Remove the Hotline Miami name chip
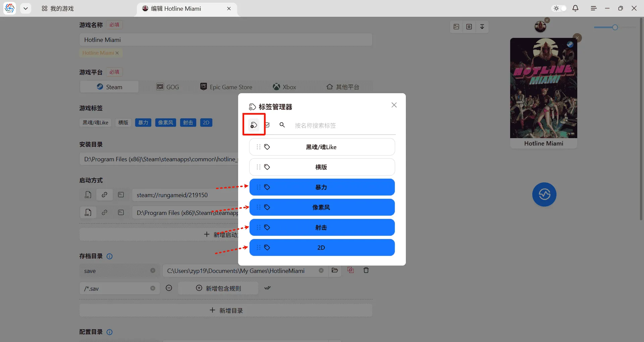644x342 pixels. [x=117, y=53]
